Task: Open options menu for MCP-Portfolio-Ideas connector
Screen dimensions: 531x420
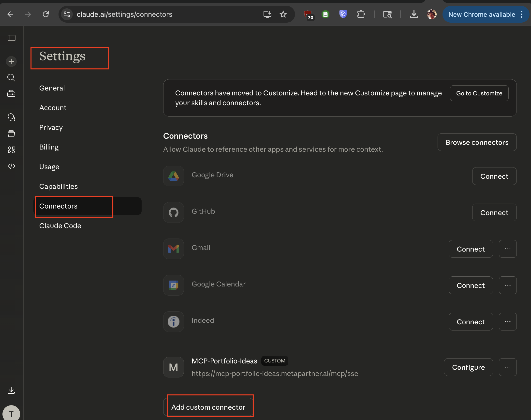Action: click(x=508, y=367)
